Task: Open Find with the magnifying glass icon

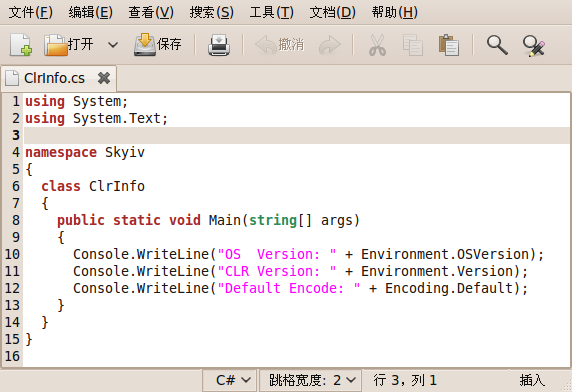Action: (497, 45)
